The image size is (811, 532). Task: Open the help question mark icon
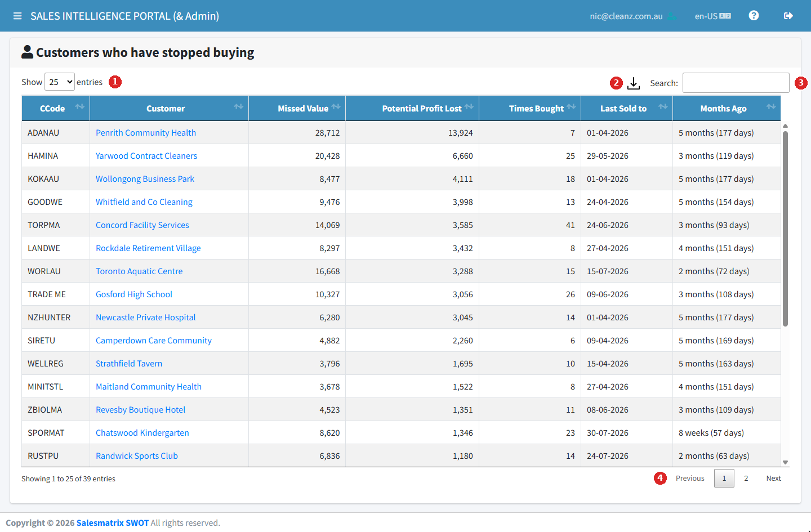(754, 16)
